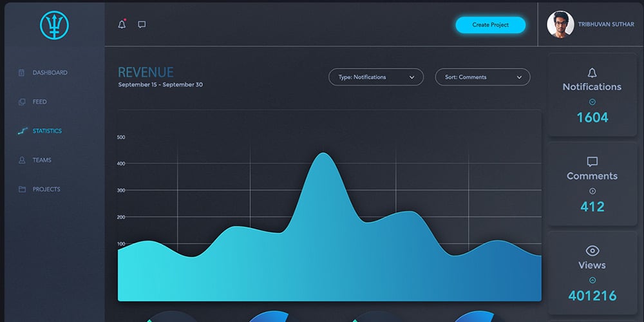The width and height of the screenshot is (644, 322).
Task: Click the 100 axis label on chart
Action: [121, 244]
